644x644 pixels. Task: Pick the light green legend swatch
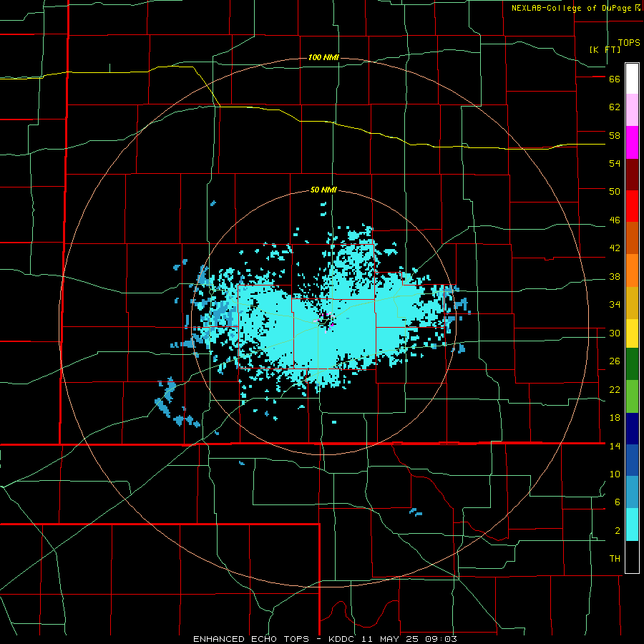coord(632,396)
